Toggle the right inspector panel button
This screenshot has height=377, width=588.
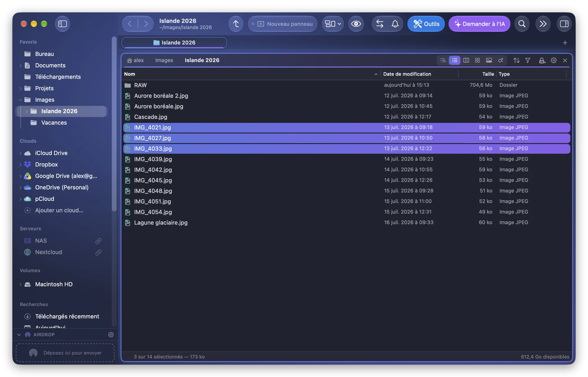pyautogui.click(x=564, y=24)
